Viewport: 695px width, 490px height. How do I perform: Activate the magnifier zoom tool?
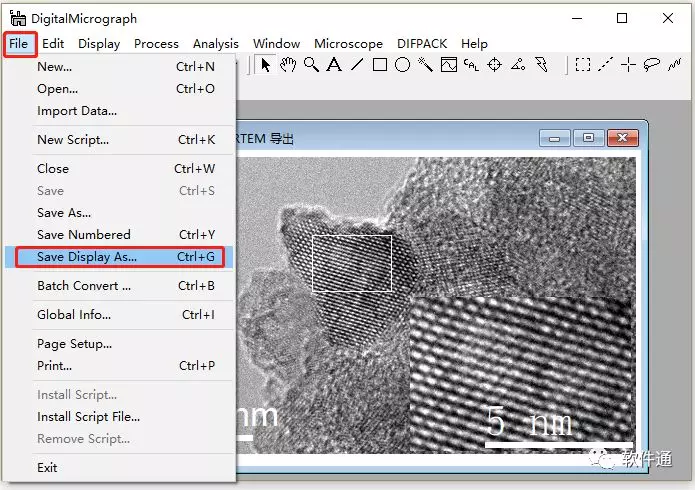tap(311, 65)
